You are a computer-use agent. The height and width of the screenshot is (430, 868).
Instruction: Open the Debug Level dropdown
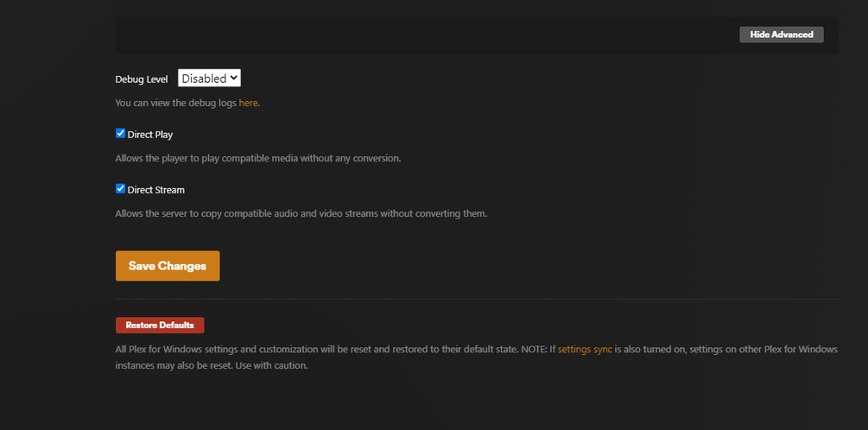tap(208, 79)
